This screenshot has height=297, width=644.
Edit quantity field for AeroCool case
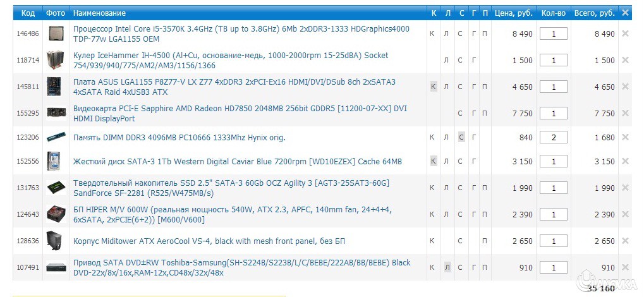click(x=553, y=241)
